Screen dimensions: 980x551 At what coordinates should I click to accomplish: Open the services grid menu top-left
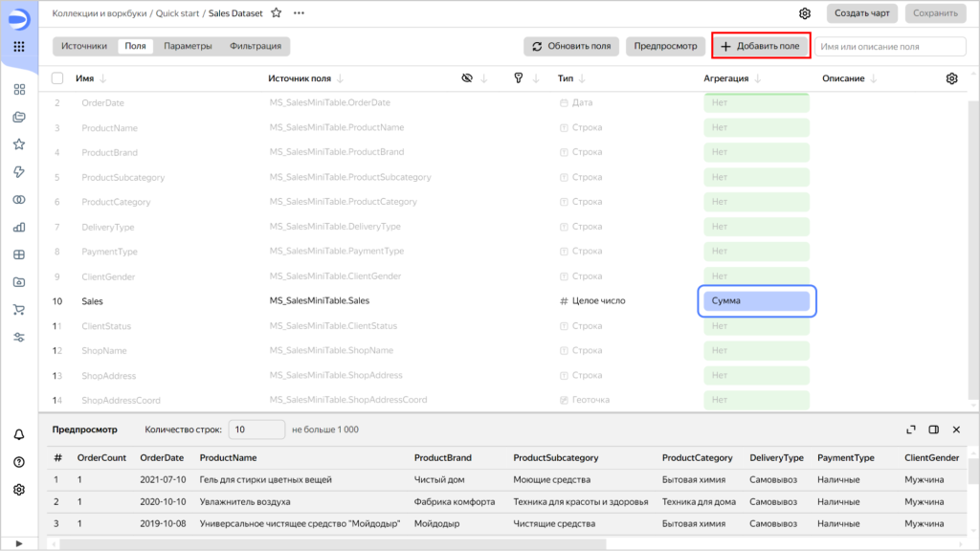[x=19, y=47]
